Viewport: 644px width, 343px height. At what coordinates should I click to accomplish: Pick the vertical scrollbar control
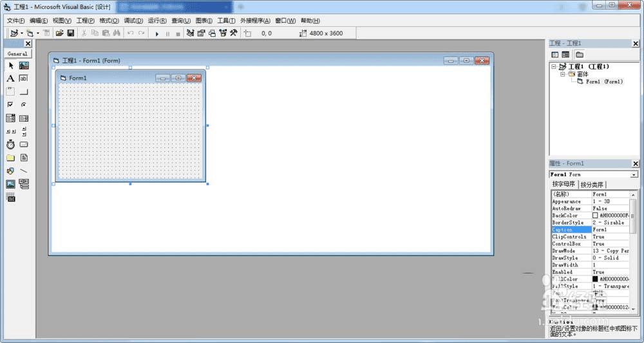[x=24, y=131]
